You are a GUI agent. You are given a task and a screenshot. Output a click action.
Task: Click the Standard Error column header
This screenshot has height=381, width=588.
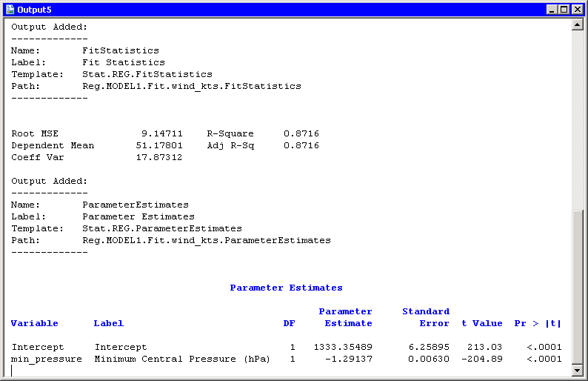point(426,317)
